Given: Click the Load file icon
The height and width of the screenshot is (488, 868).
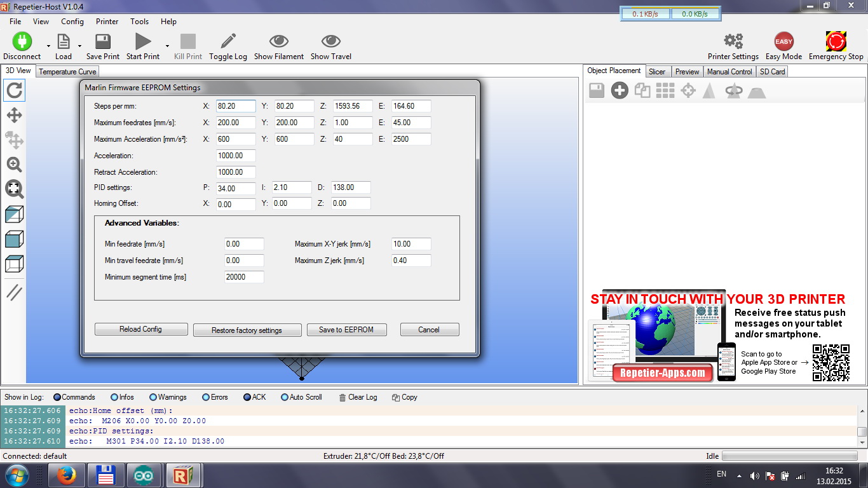Looking at the screenshot, I should (64, 41).
